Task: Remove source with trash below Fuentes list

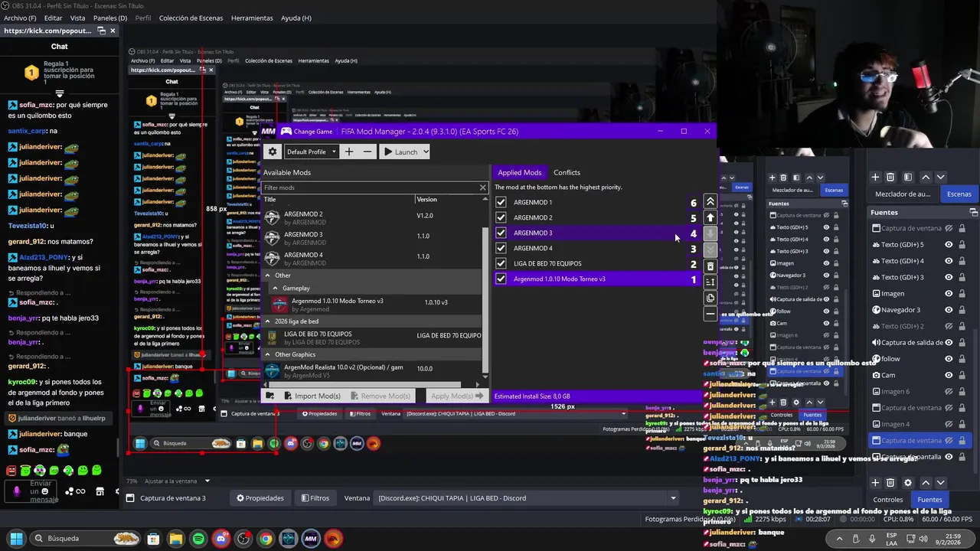Action: point(890,483)
